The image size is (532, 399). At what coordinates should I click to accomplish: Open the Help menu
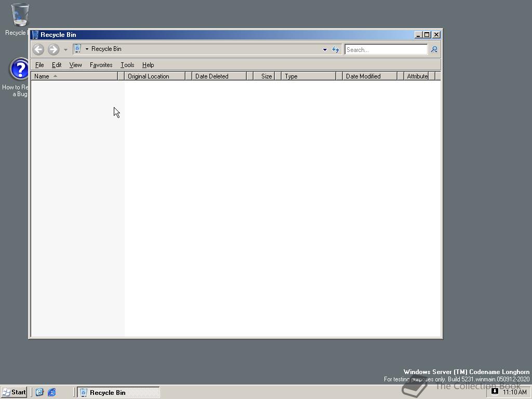coord(148,65)
